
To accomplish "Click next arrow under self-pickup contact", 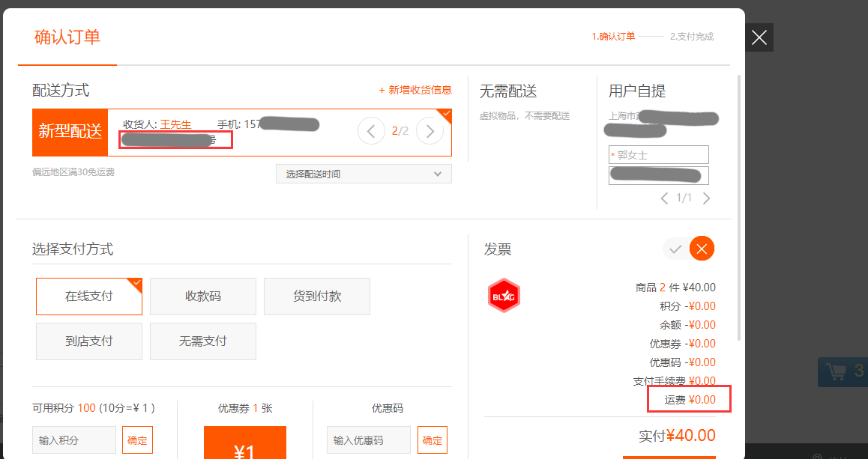I will click(x=706, y=198).
